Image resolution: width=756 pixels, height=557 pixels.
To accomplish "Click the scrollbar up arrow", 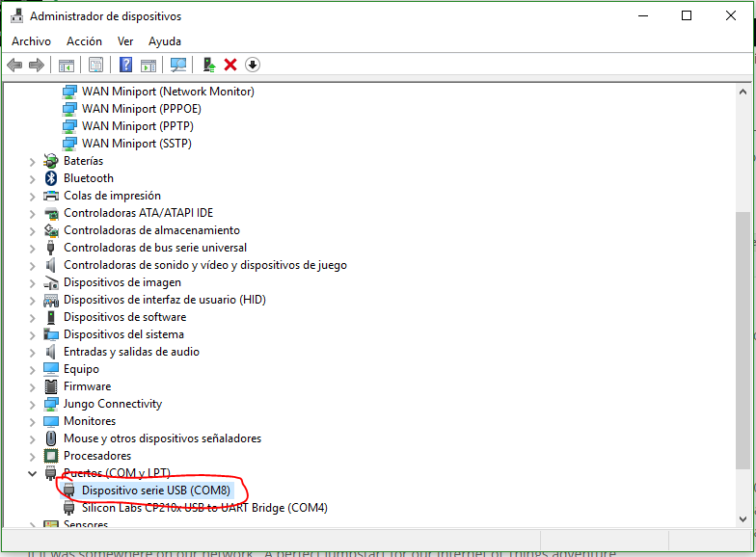I will (x=742, y=92).
